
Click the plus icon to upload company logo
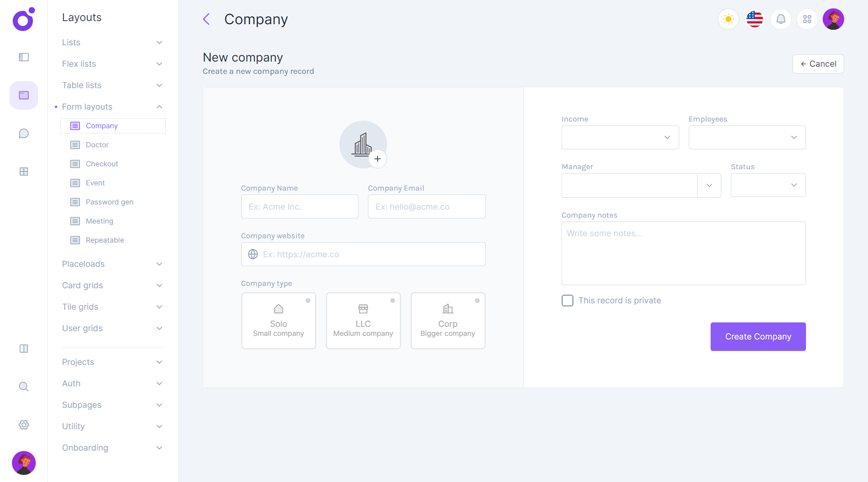tap(378, 158)
